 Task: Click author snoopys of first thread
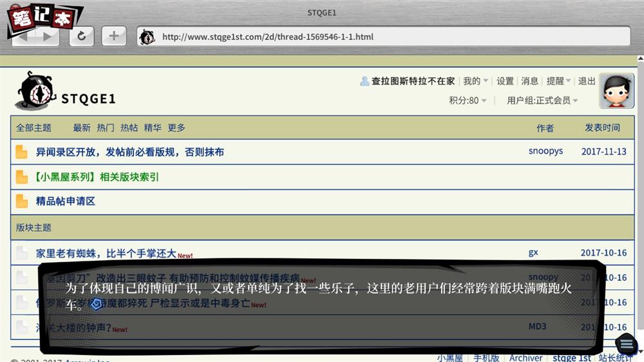click(x=545, y=151)
